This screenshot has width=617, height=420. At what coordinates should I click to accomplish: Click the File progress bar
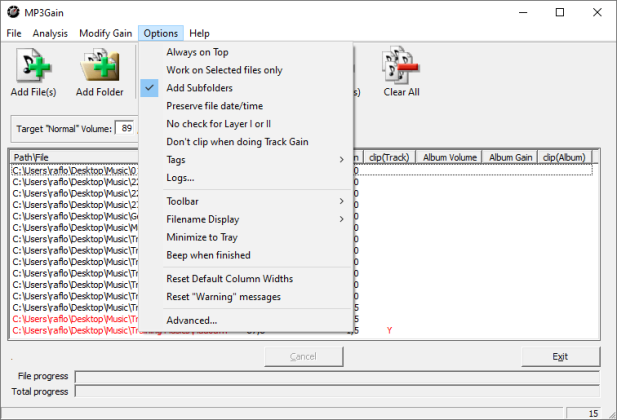click(337, 377)
